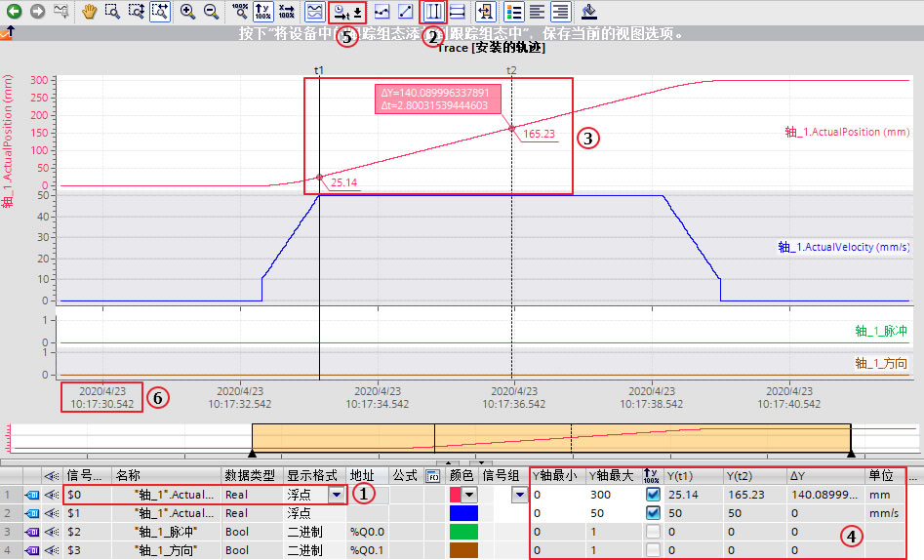Select the 轴_1_方向 signal row name
This screenshot has width=924, height=560.
166,550
